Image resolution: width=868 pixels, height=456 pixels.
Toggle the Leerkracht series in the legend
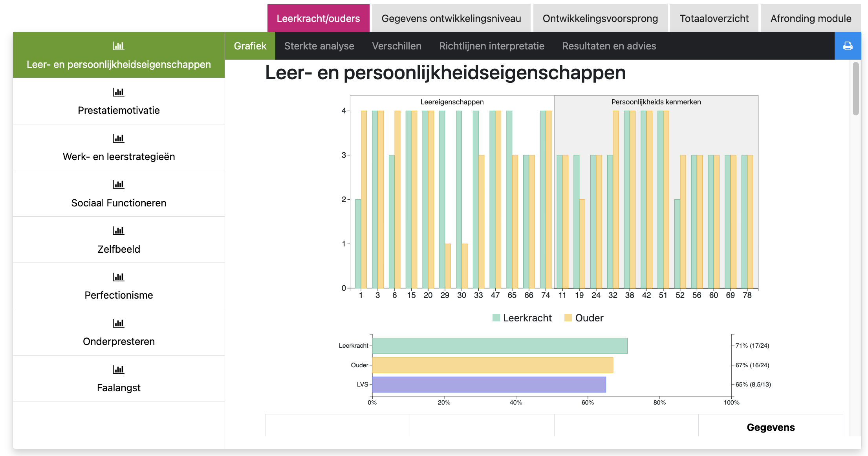[522, 318]
